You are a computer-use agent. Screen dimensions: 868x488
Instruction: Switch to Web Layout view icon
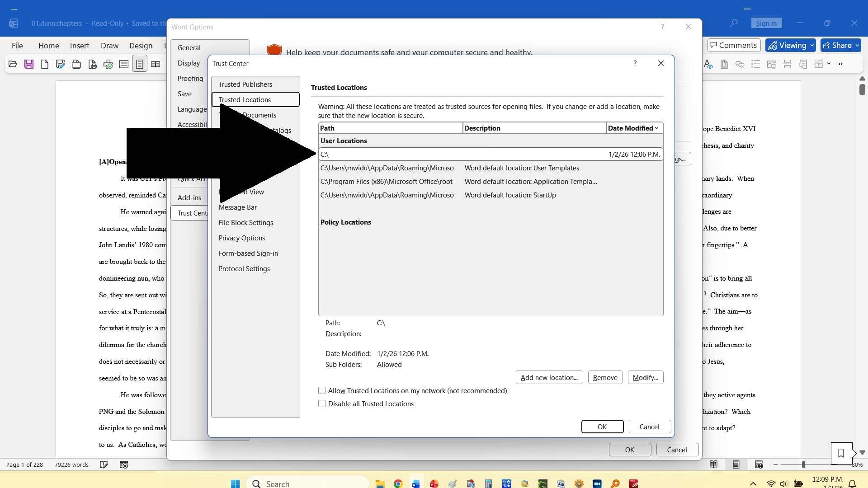pos(759,465)
